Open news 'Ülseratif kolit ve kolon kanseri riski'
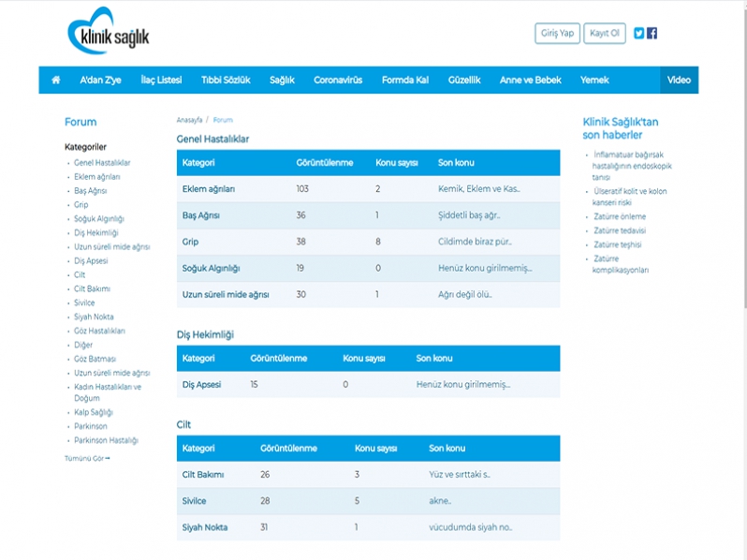Screen dimensions: 747x560 629,197
